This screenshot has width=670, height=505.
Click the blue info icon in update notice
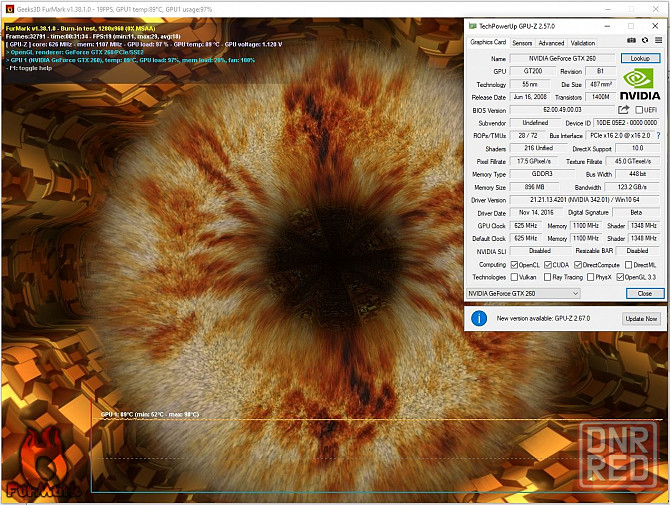click(479, 318)
